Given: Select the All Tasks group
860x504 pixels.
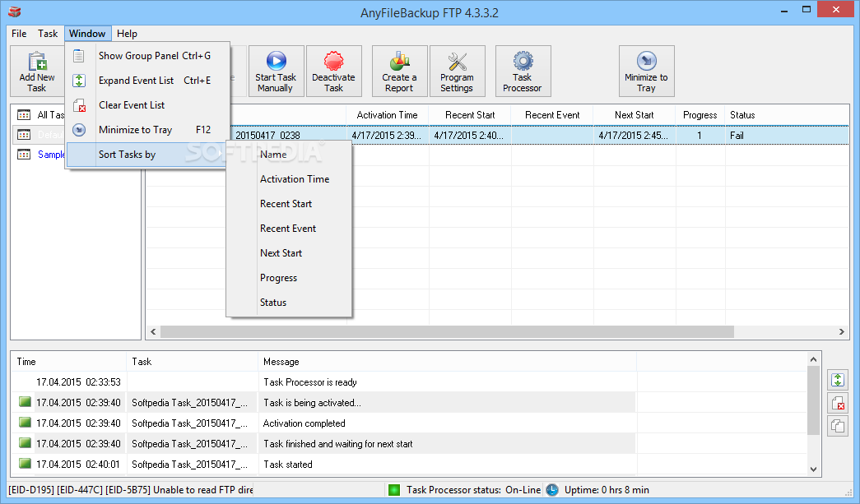Looking at the screenshot, I should [x=50, y=115].
